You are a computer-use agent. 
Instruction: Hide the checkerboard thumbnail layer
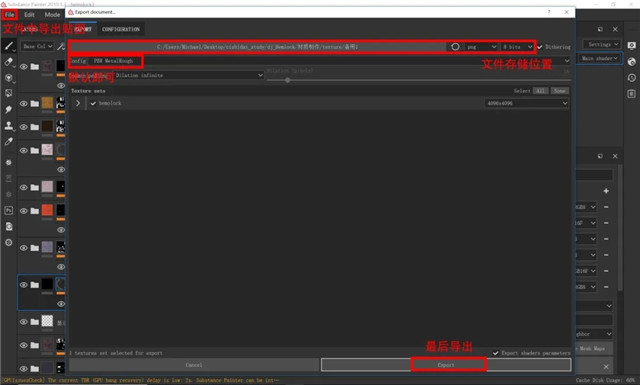(x=24, y=322)
